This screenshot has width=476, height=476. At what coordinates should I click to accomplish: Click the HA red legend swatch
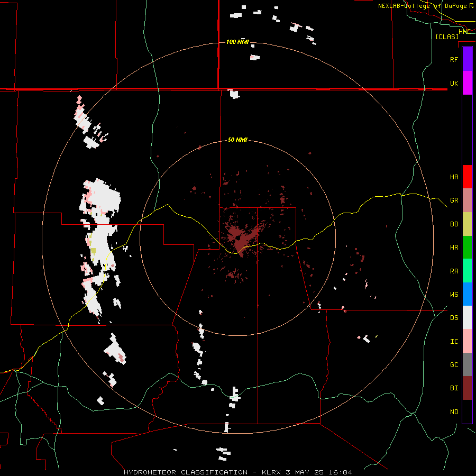pos(467,177)
